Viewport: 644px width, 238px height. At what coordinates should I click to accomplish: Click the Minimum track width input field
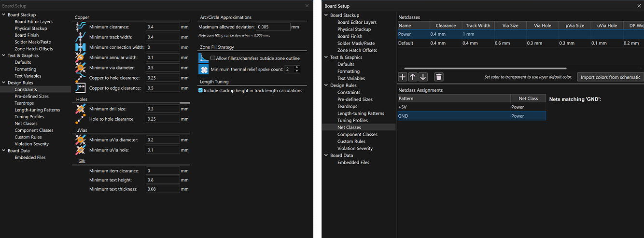(163, 37)
